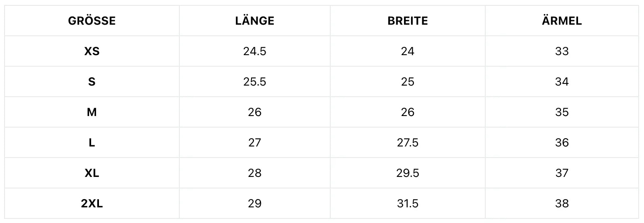Click the 29.5 width cell for XL
Screen dimensions: 644x223
pos(408,173)
